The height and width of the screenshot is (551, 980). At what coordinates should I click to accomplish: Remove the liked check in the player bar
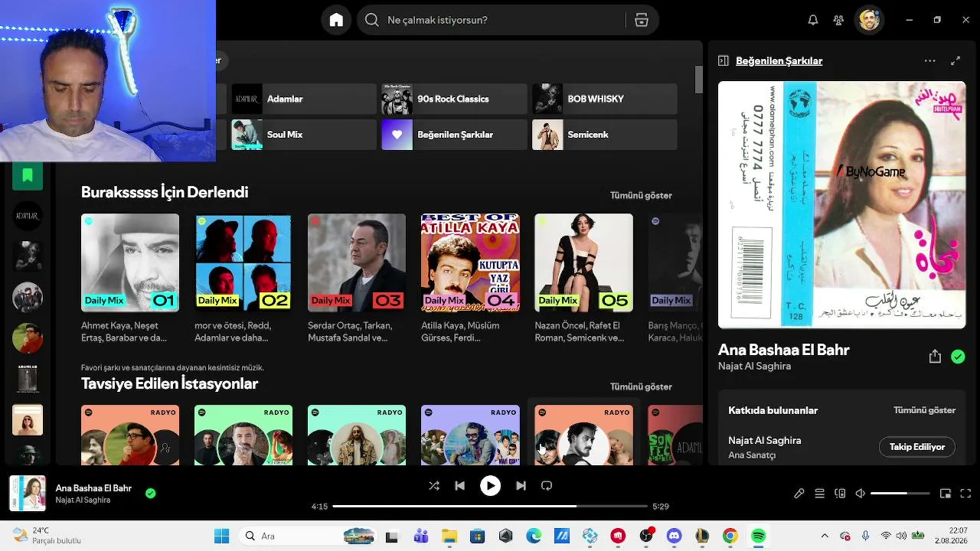click(x=150, y=494)
